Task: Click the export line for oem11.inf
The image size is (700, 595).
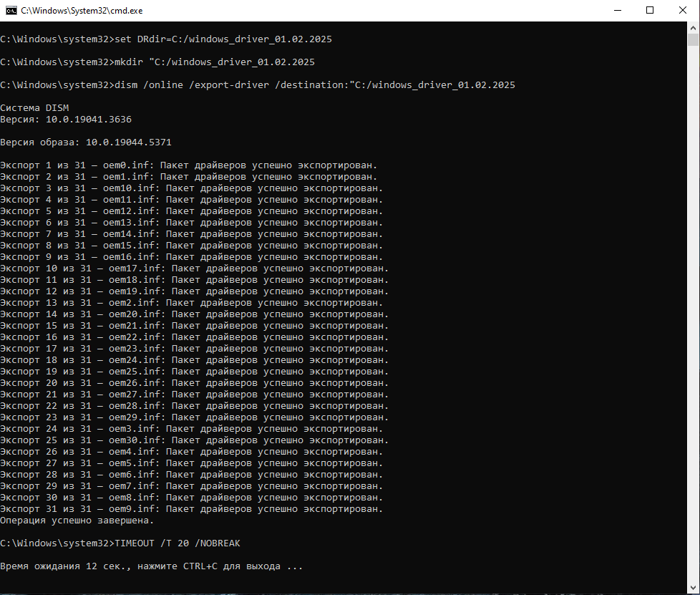Action: 192,200
